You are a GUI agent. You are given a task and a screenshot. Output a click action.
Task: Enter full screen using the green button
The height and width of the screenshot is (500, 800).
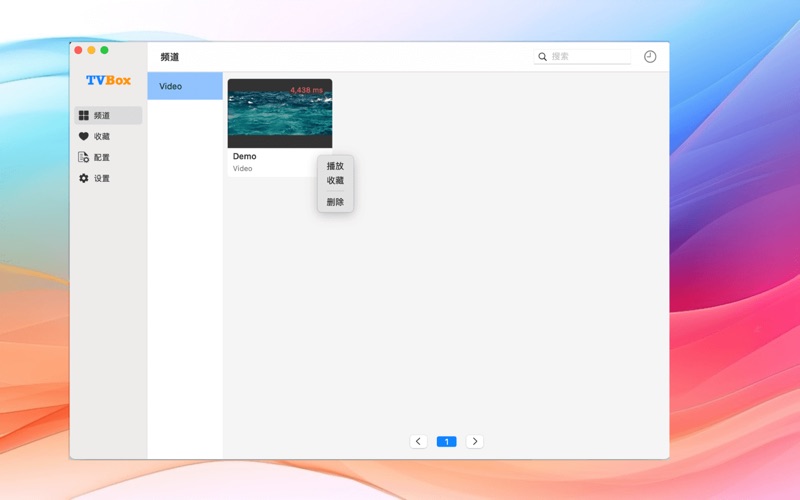click(104, 50)
